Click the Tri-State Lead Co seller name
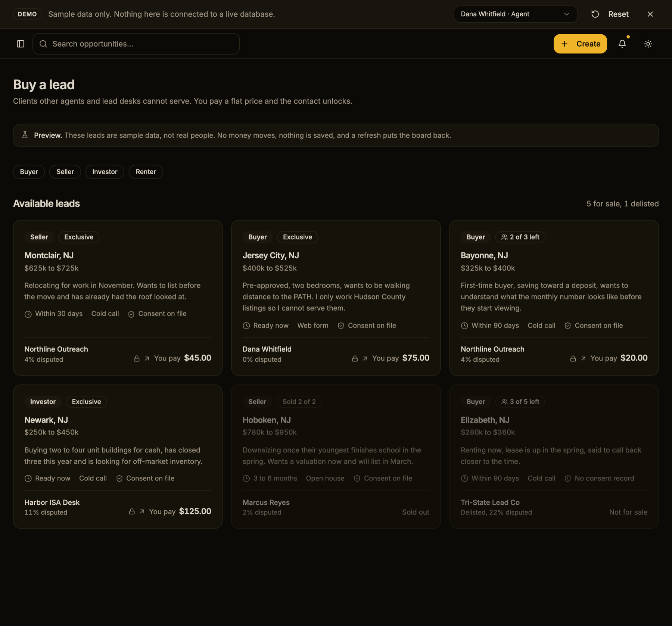 490,502
